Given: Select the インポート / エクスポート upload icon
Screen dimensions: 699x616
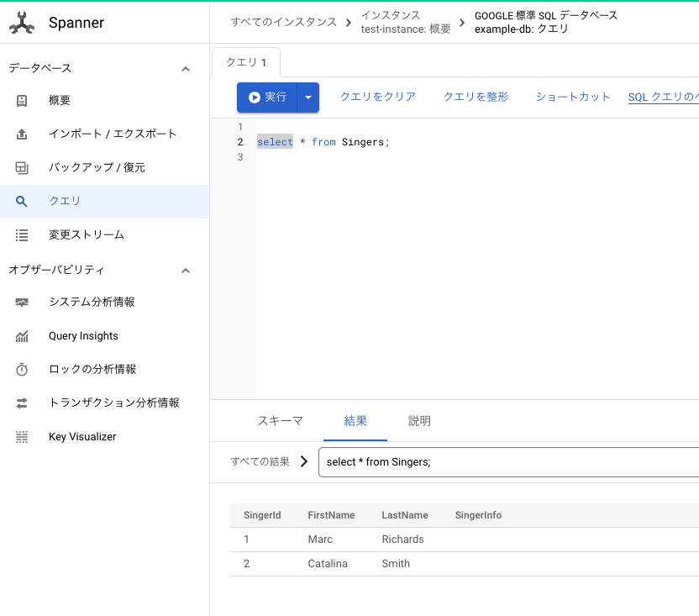Looking at the screenshot, I should pos(21,134).
